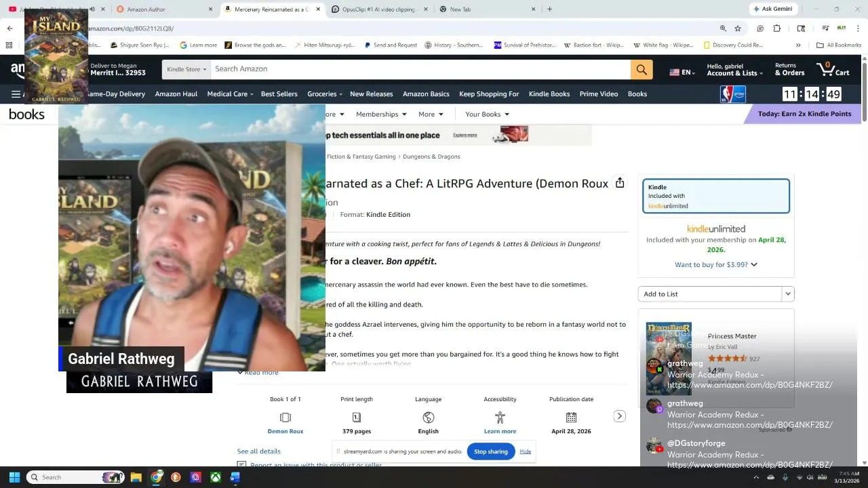Open the browser zoom magnifier icon
The width and height of the screenshot is (868, 488).
[723, 28]
